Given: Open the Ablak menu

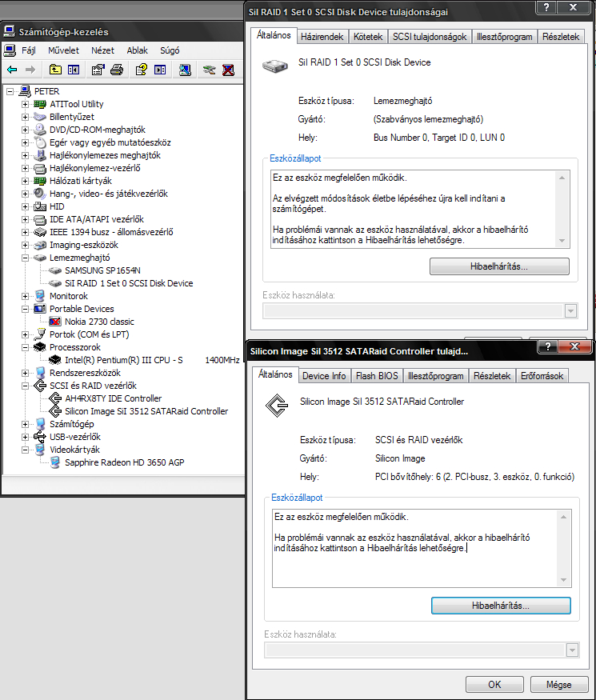Looking at the screenshot, I should click(137, 50).
